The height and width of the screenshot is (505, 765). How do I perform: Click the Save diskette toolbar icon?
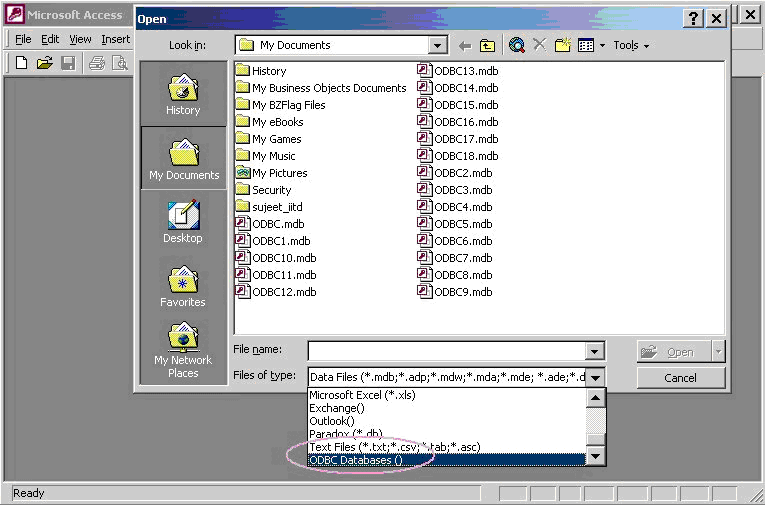pos(68,63)
